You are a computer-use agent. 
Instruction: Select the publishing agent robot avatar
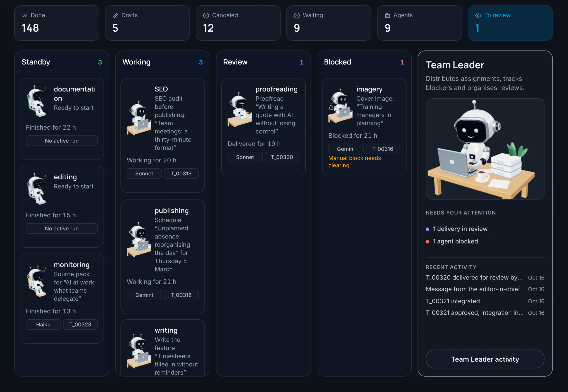pos(139,240)
